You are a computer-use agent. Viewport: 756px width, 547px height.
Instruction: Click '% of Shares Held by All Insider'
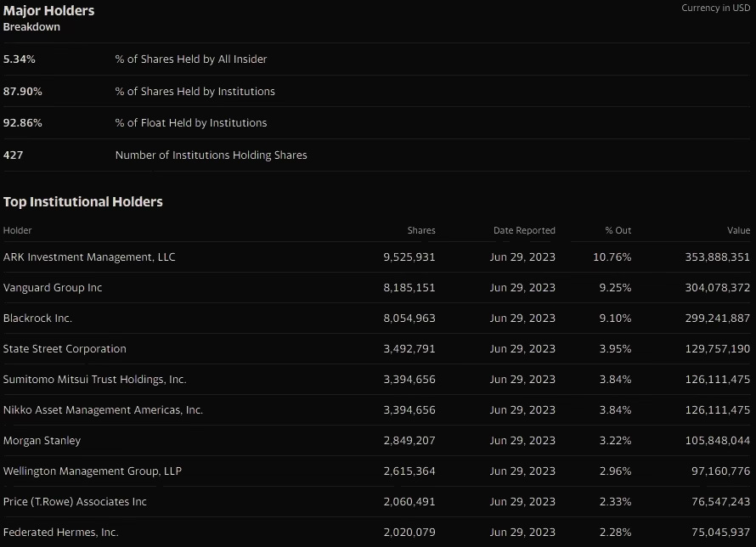(191, 59)
